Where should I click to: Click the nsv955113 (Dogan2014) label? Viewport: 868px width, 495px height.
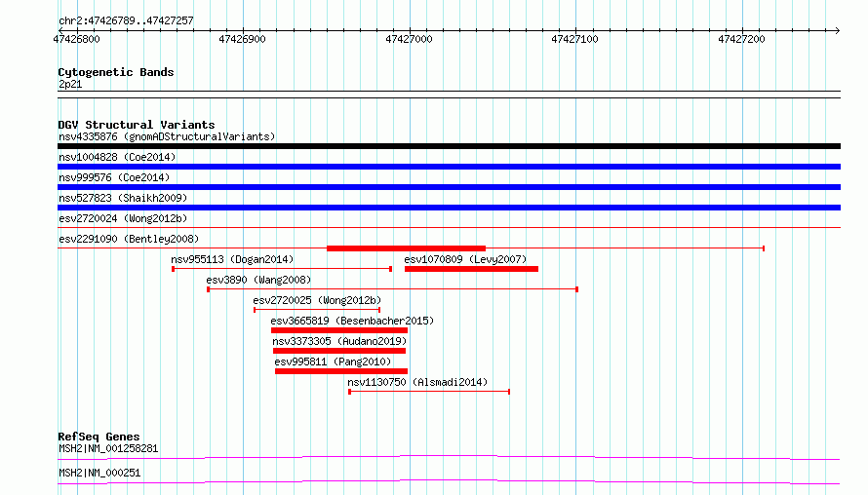click(x=232, y=259)
